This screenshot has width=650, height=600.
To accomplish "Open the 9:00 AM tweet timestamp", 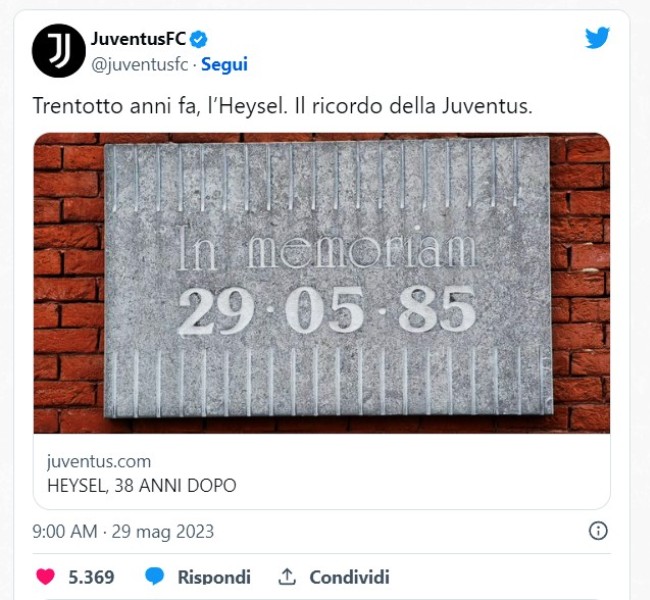I will [x=65, y=532].
